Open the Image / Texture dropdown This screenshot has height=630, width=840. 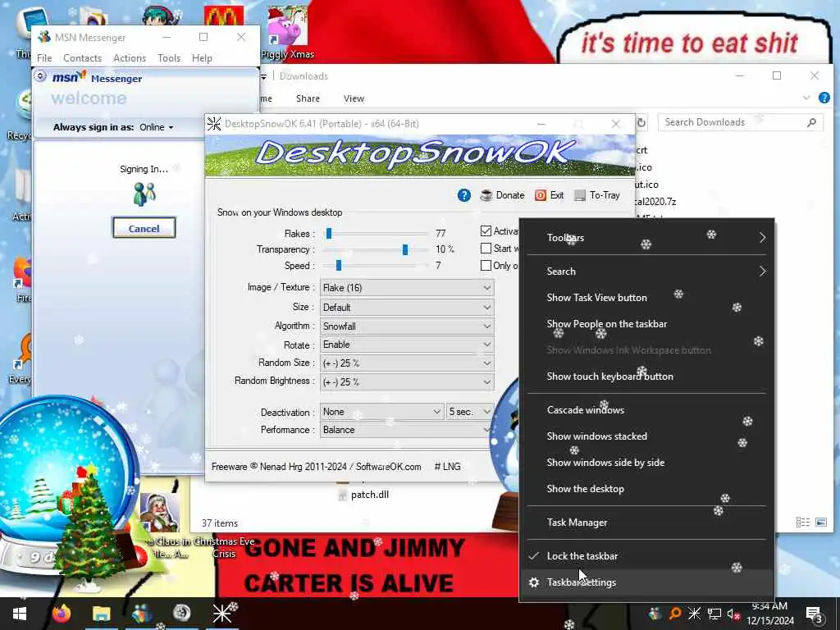[x=407, y=288]
